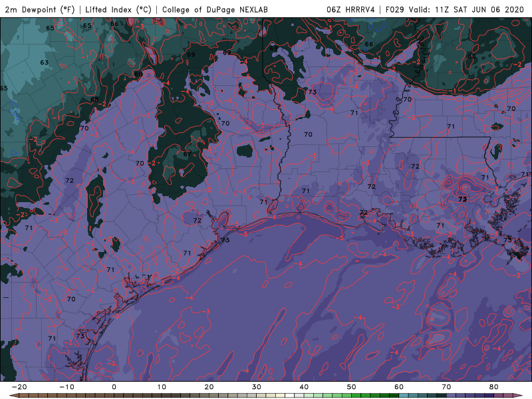Click the '63' dewpoint value on map
This screenshot has height=399, width=532.
45,63
